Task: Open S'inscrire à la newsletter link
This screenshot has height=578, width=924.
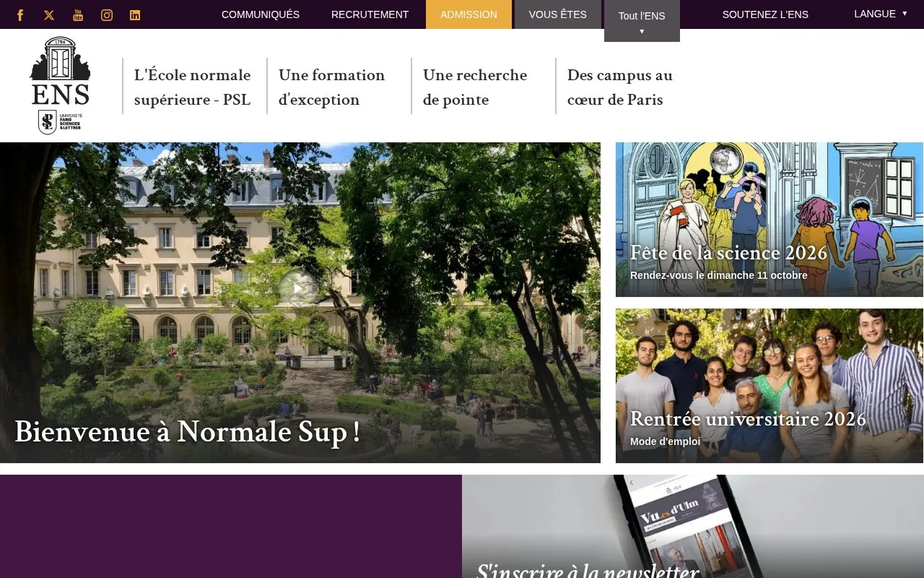Action: coord(588,571)
